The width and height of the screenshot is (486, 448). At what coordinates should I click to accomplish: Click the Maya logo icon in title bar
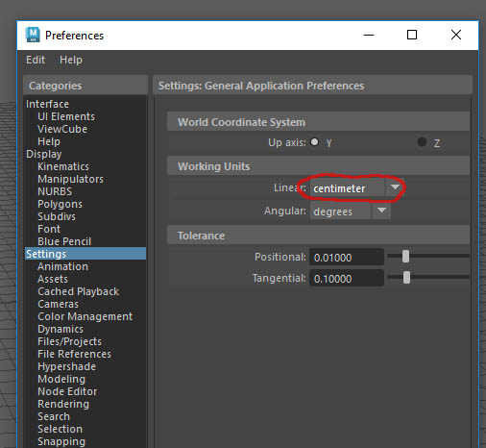coord(33,35)
